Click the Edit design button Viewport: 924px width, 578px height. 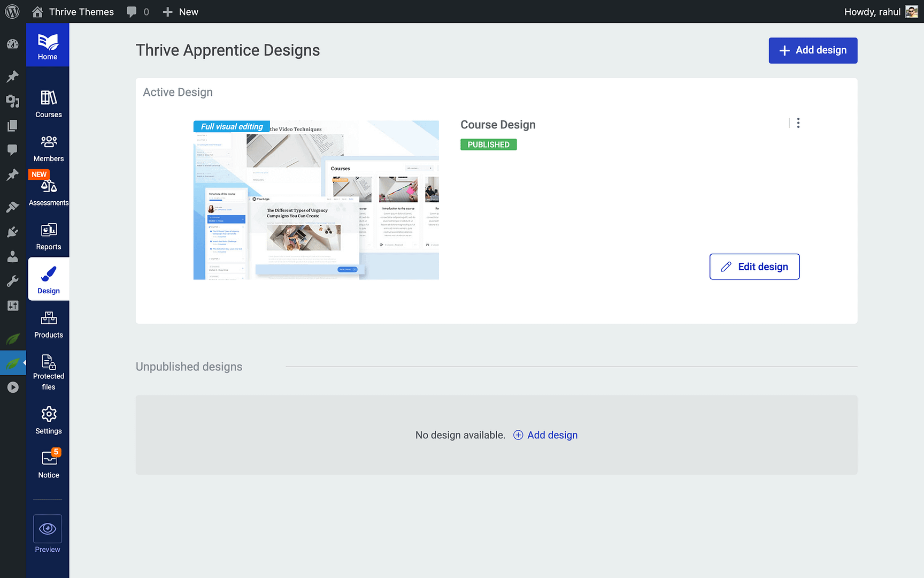(754, 267)
